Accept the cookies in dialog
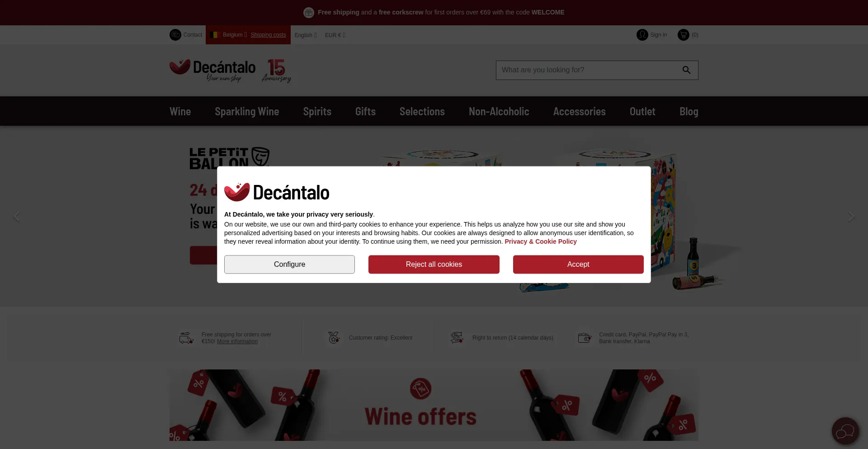Image resolution: width=868 pixels, height=449 pixels. tap(578, 265)
